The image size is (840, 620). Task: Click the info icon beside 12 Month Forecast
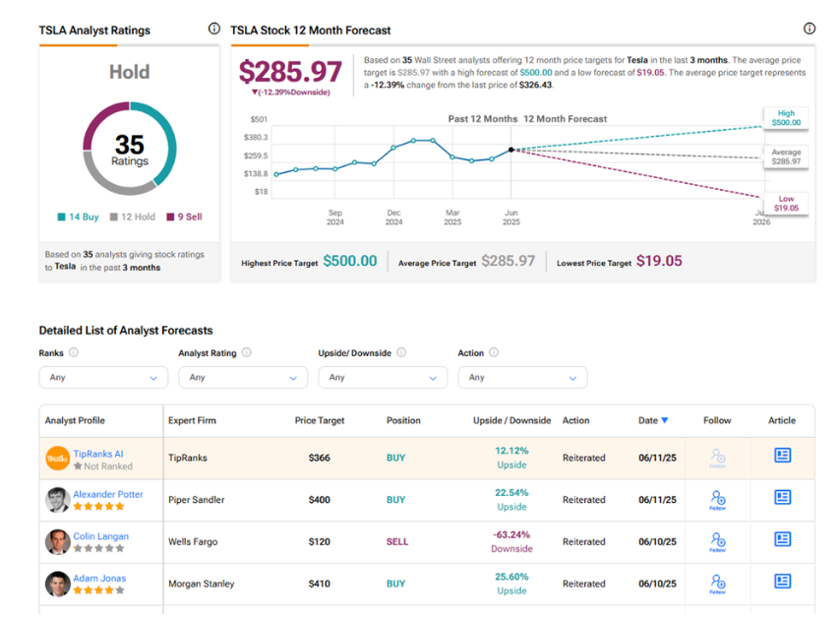(x=810, y=29)
